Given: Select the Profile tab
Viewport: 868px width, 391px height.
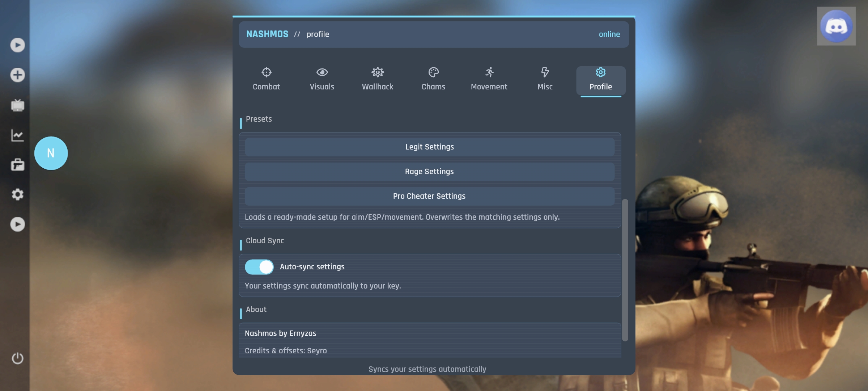Looking at the screenshot, I should coord(601,81).
